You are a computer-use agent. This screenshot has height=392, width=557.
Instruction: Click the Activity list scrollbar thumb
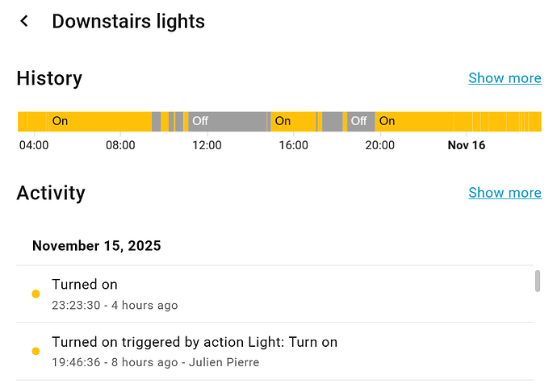(538, 281)
